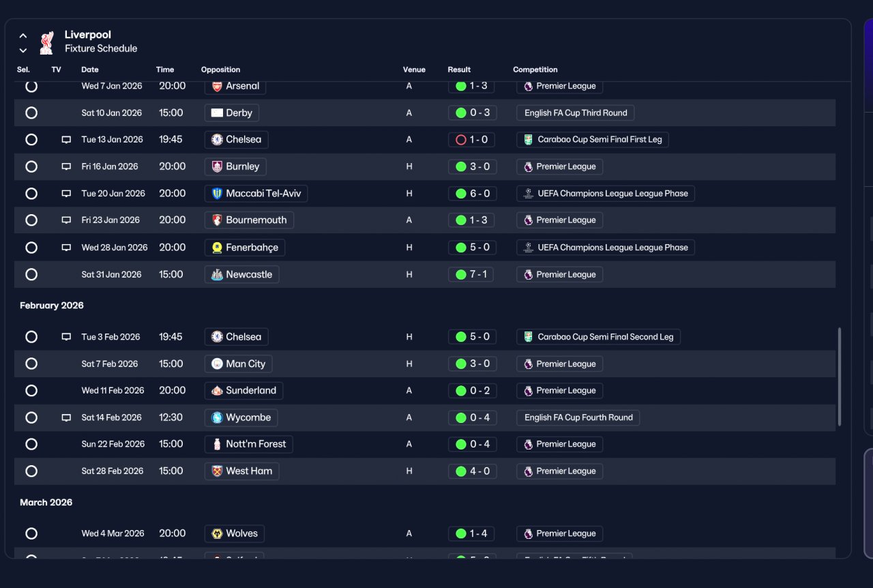Click the TV icon for Fenerbahçe match
873x588 pixels.
click(66, 248)
